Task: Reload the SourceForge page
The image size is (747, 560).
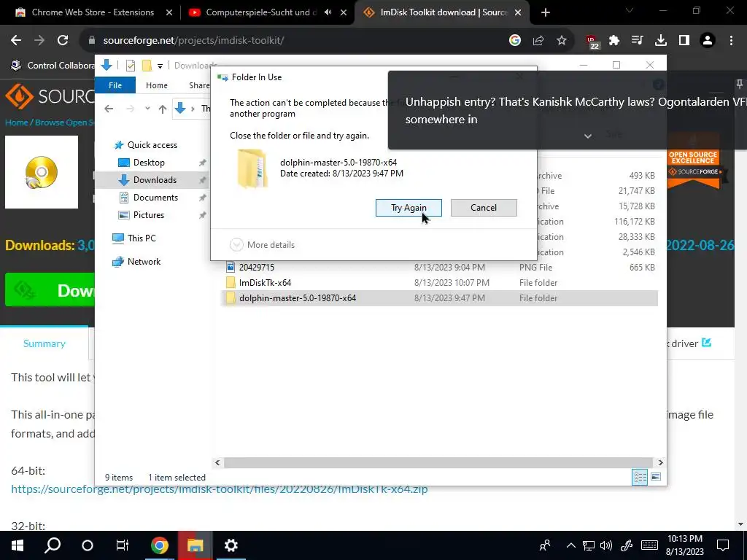Action: (x=63, y=41)
